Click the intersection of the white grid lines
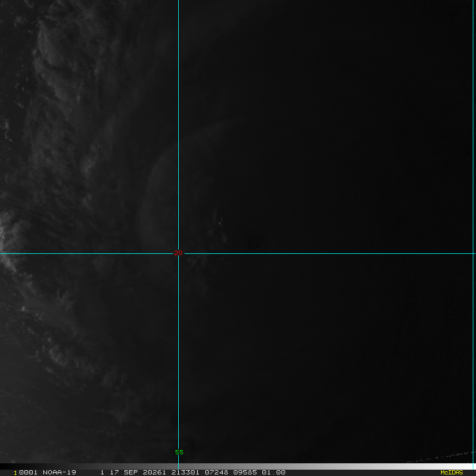This screenshot has width=476, height=476. [x=178, y=253]
